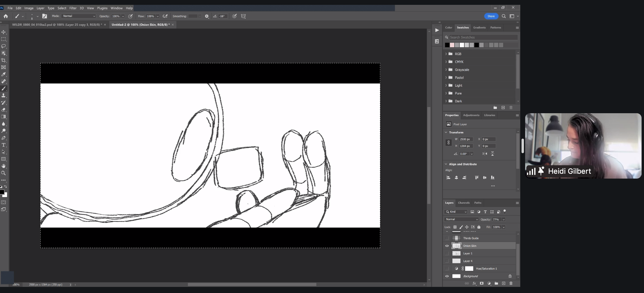The height and width of the screenshot is (293, 644).
Task: Select the Eraser tool
Action: (x=4, y=110)
